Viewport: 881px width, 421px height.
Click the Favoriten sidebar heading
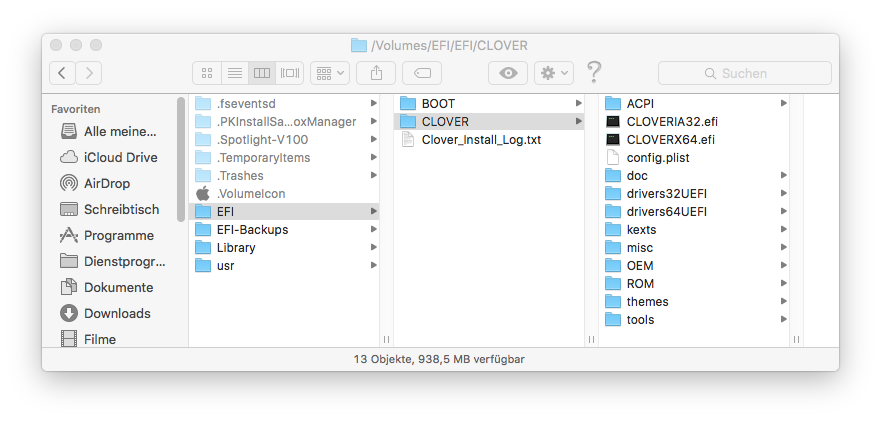(75, 109)
